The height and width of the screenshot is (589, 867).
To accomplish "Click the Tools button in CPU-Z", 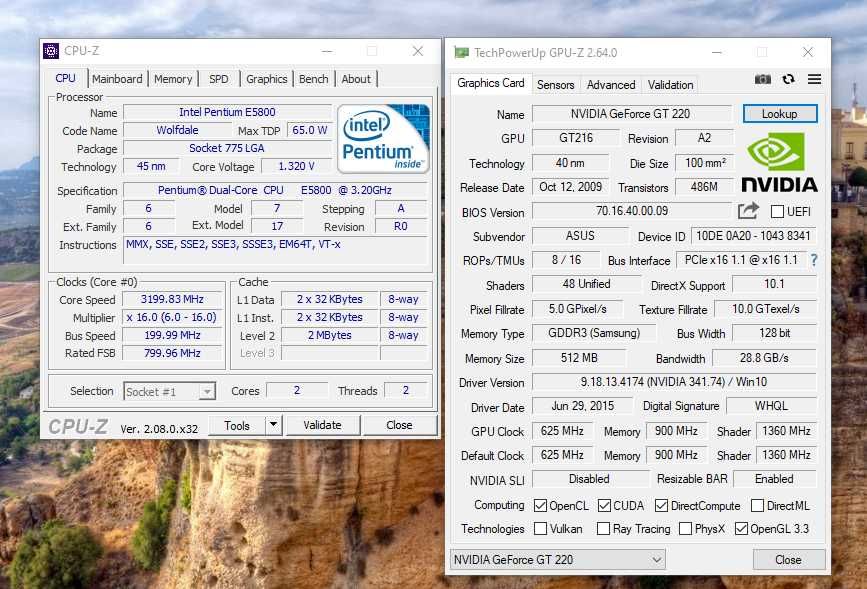I will tap(237, 425).
